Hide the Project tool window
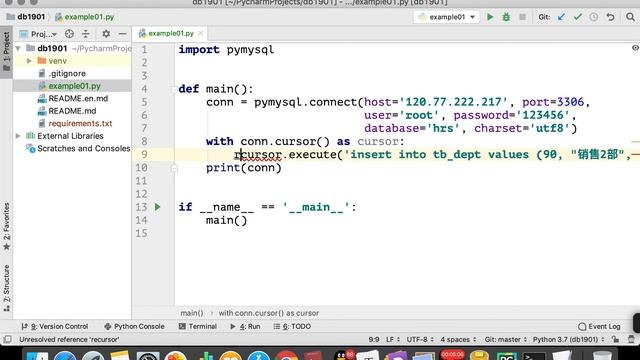The width and height of the screenshot is (640, 360). (122, 34)
